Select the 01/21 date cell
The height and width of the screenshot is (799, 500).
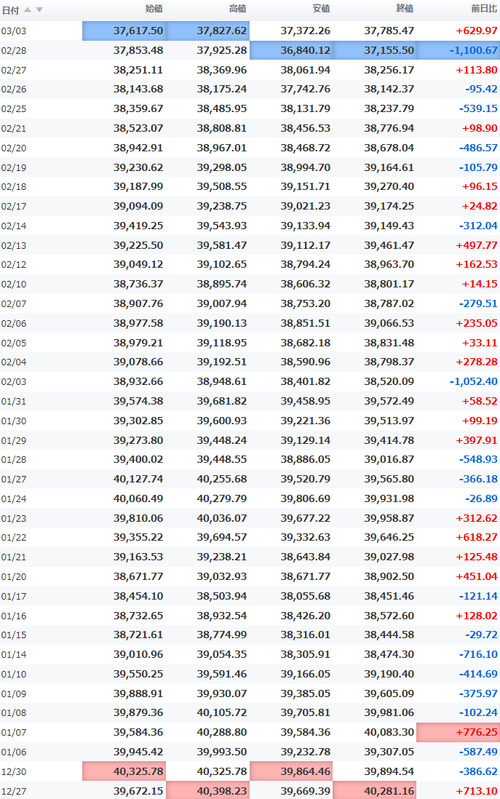click(x=14, y=557)
